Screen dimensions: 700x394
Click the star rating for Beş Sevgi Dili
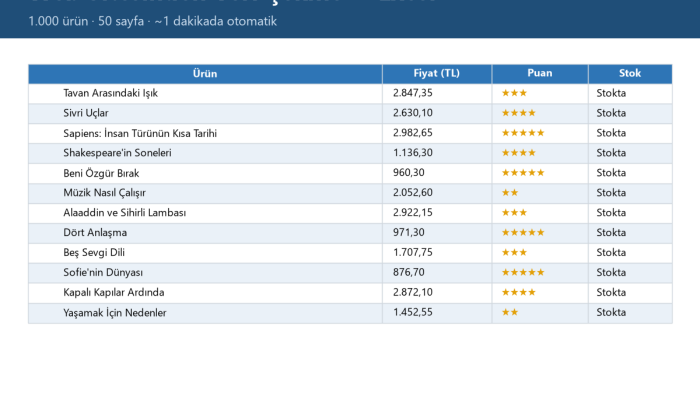coord(514,253)
